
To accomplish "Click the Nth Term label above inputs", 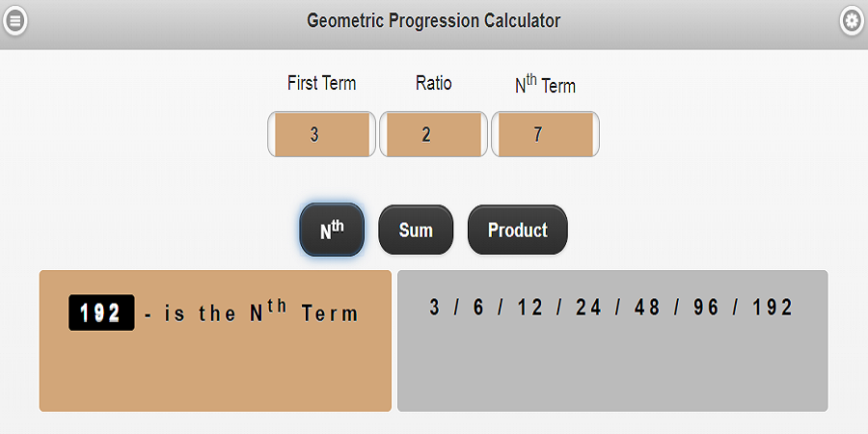I will [545, 85].
